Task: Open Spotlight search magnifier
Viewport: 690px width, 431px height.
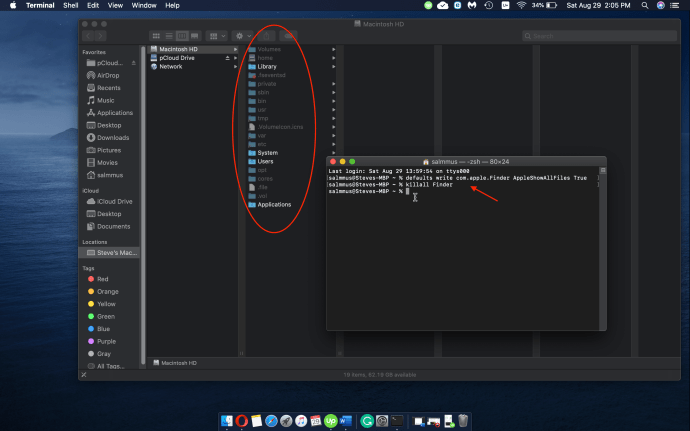Action: (x=645, y=5)
